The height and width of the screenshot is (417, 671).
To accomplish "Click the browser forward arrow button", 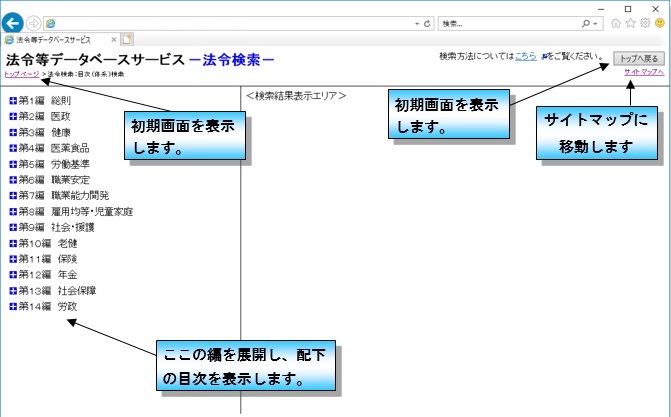I will point(35,22).
